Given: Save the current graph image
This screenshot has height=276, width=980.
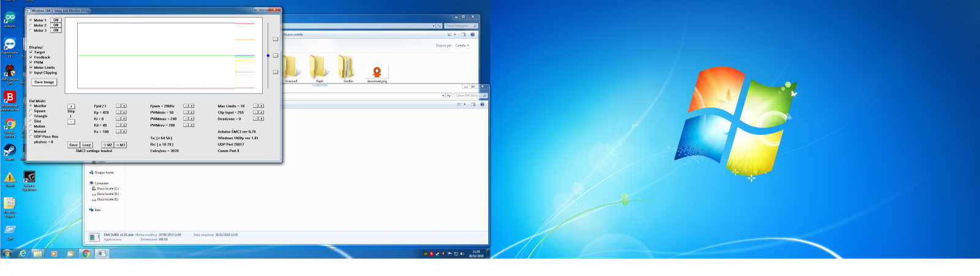Looking at the screenshot, I should [x=44, y=82].
